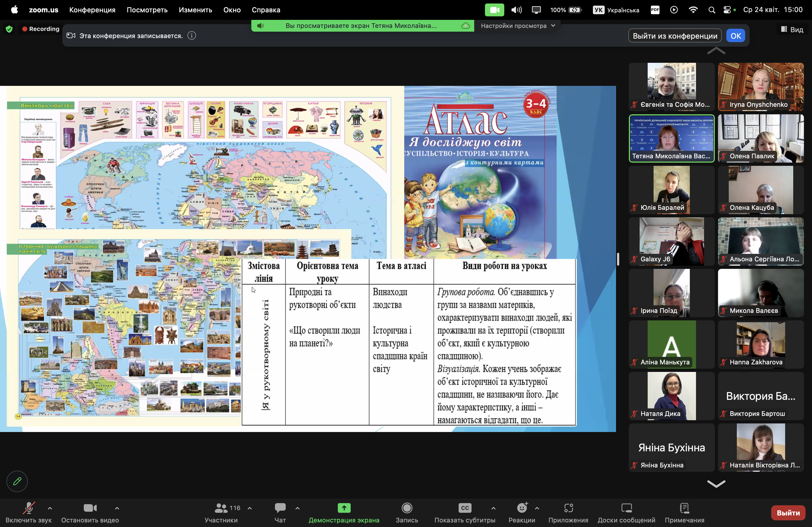Click the menu bar date and time
The height and width of the screenshot is (527, 812).
click(773, 10)
